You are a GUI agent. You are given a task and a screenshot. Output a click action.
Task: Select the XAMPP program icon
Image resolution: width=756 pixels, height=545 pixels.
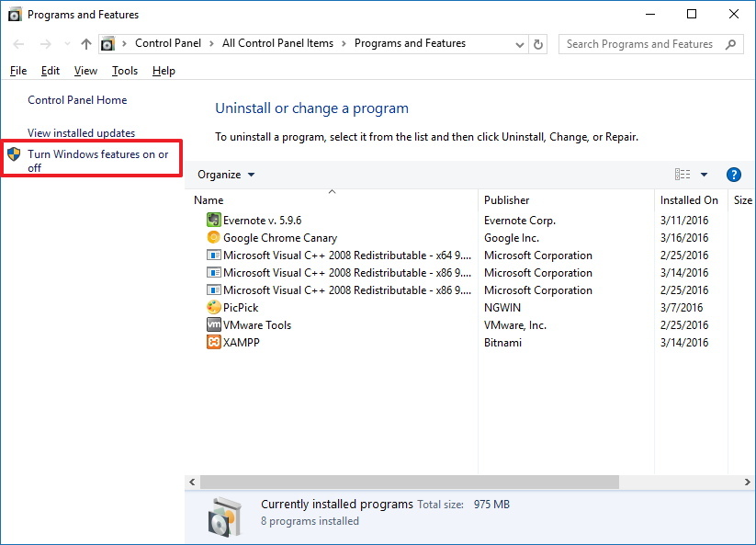[x=212, y=342]
